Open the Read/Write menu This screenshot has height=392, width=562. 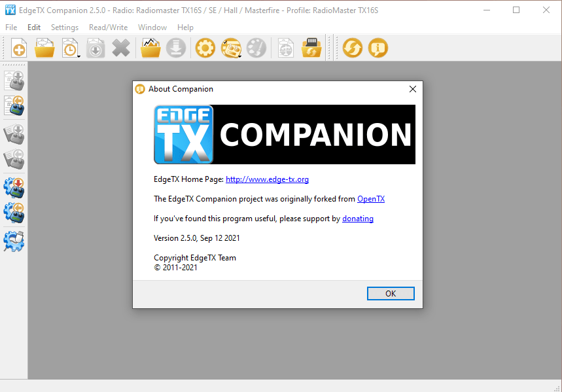[108, 27]
